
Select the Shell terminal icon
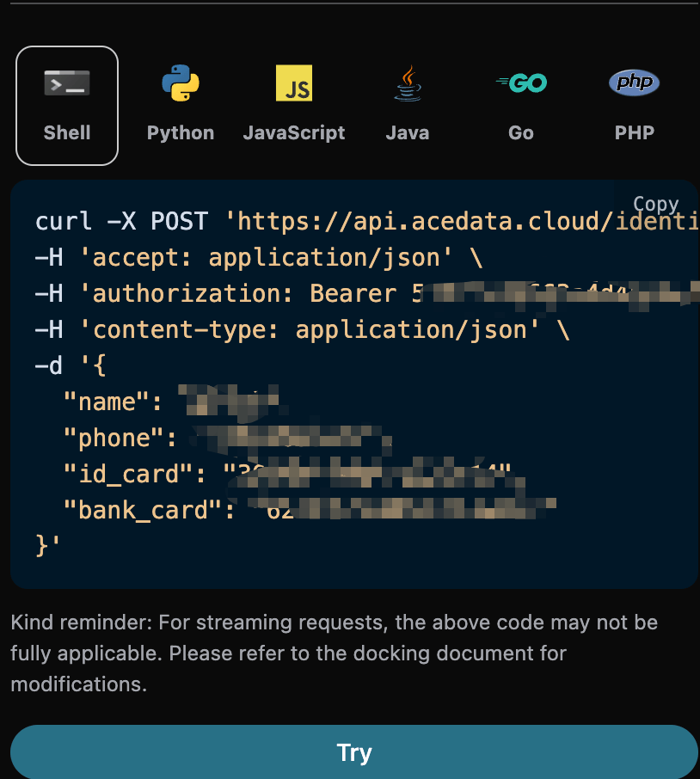[67, 83]
